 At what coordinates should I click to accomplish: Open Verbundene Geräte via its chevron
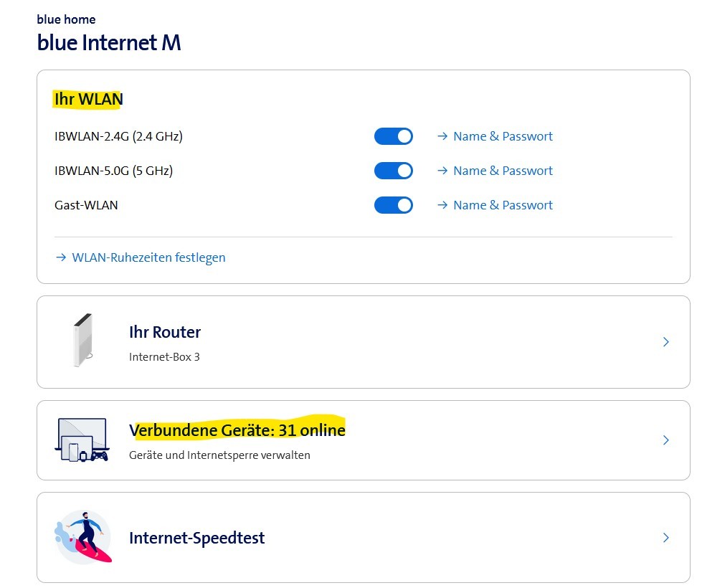click(666, 440)
